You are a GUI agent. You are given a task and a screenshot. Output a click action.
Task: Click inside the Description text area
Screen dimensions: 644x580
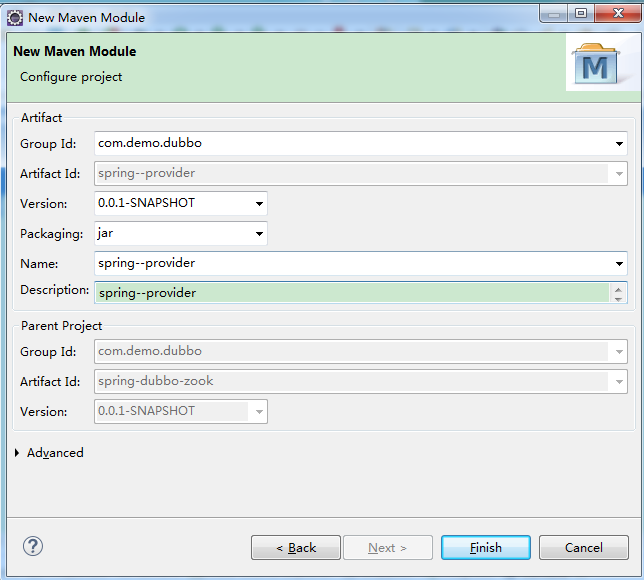point(352,293)
